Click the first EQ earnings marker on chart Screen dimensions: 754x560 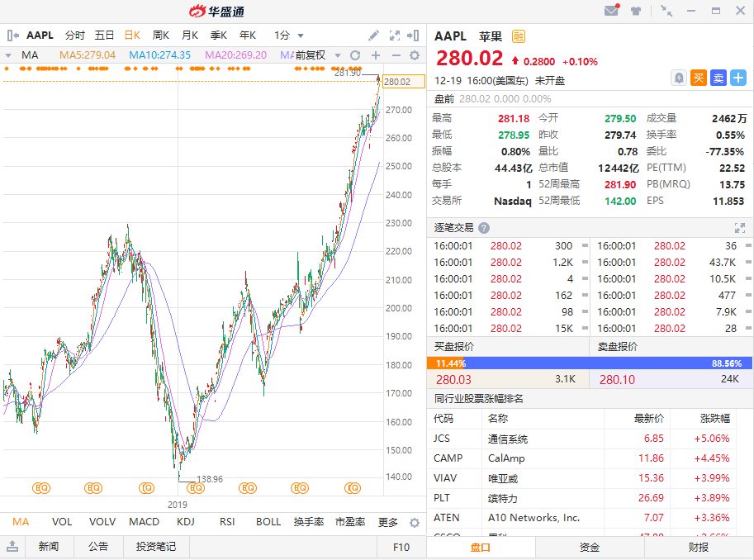[40, 488]
